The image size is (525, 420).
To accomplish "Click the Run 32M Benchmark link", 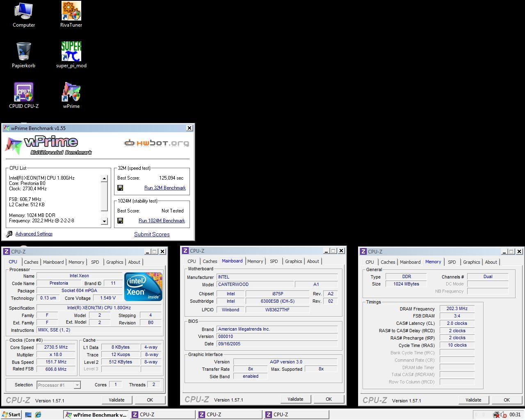I will point(165,188).
